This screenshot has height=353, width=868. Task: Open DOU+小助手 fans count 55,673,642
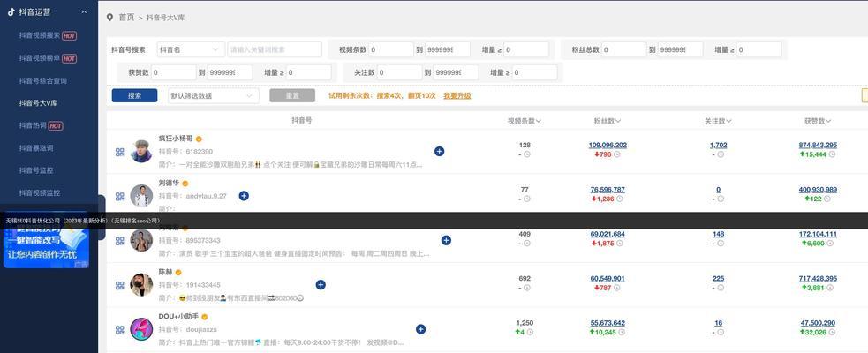click(608, 323)
